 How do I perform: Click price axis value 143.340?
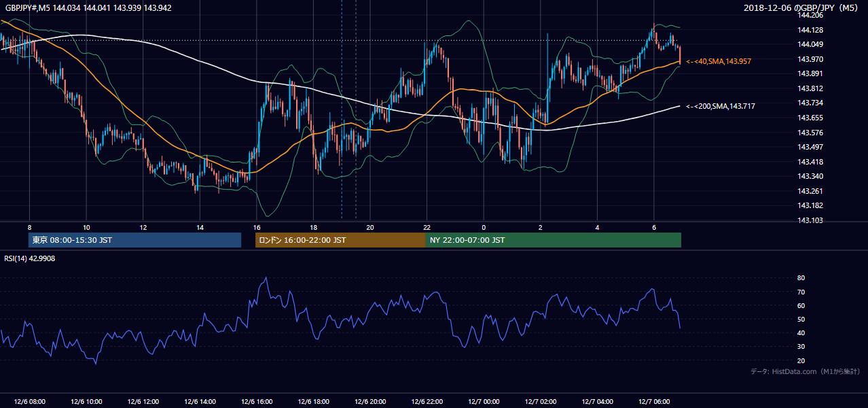[x=810, y=176]
